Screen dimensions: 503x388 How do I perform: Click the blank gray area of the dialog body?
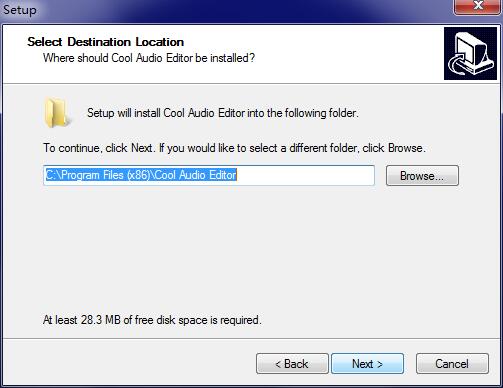251,250
